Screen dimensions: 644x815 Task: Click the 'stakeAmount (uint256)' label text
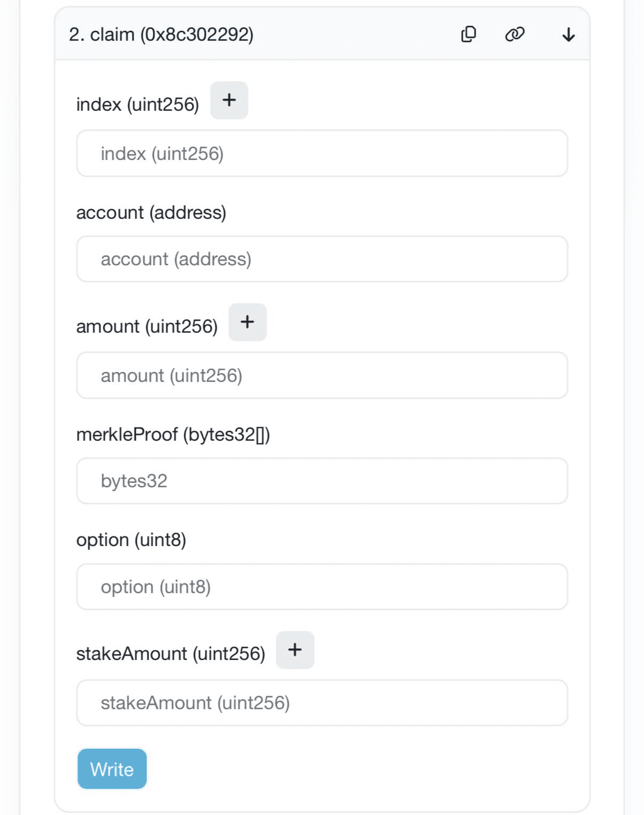[x=170, y=653]
